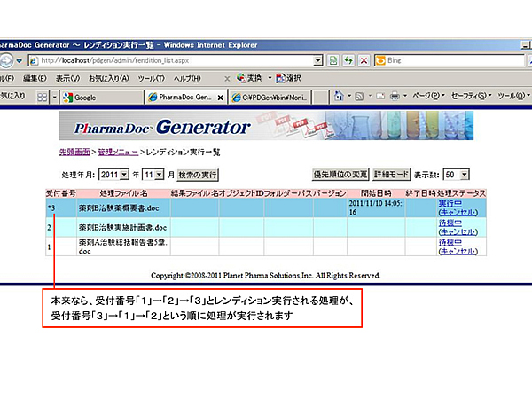Open the year 2011 dropdown

tap(124, 175)
